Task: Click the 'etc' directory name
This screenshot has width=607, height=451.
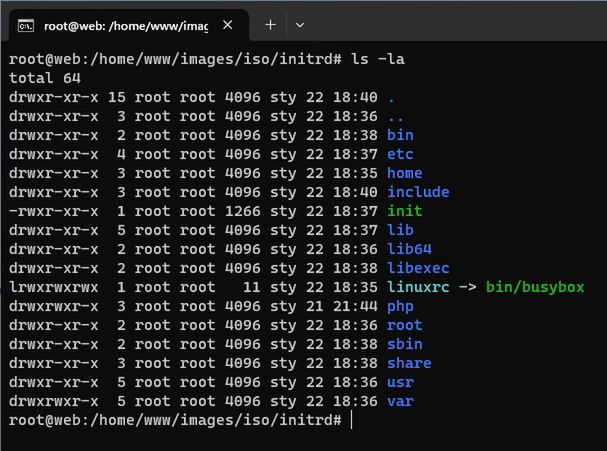Action: tap(399, 154)
